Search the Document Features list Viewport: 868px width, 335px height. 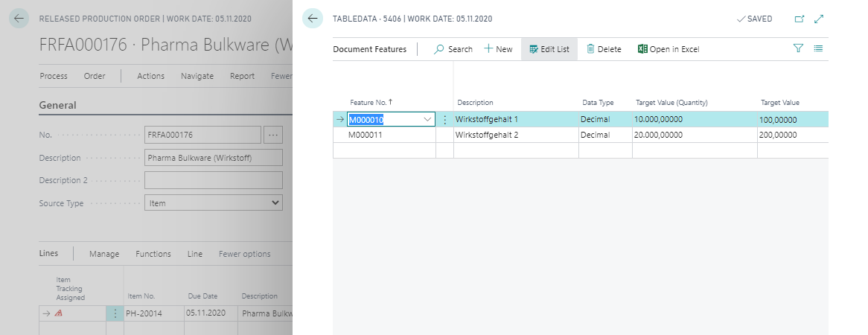pos(453,49)
